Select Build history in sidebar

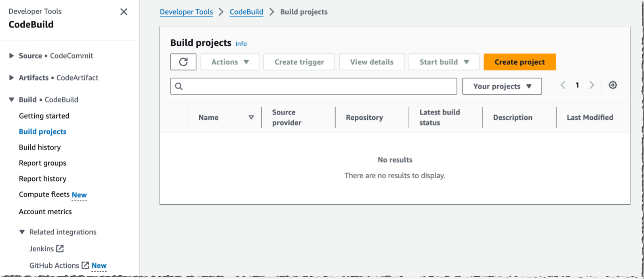pos(40,147)
